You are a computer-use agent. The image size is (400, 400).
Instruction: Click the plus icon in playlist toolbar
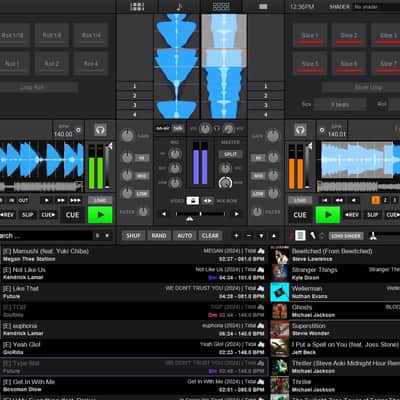point(236,236)
